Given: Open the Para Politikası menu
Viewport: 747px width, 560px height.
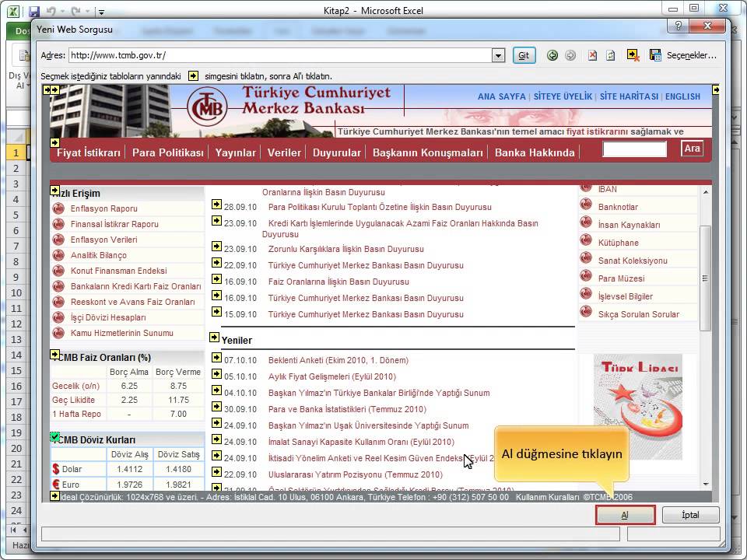Looking at the screenshot, I should 168,152.
